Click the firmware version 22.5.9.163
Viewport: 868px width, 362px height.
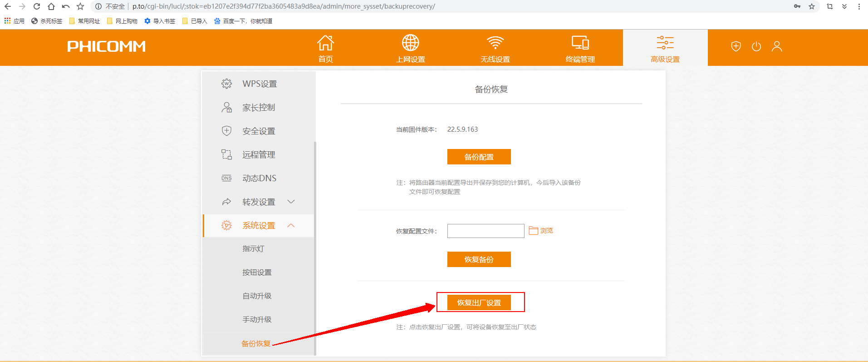pyautogui.click(x=462, y=129)
